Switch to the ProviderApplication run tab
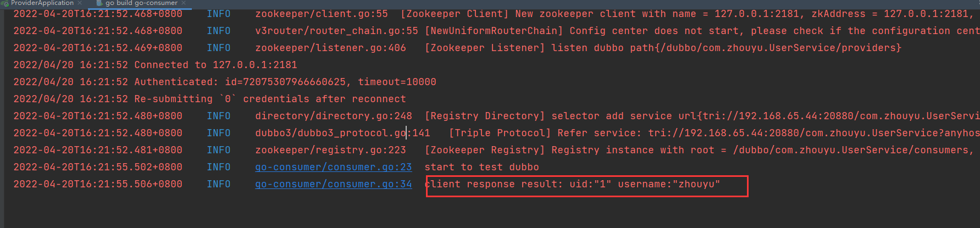The height and width of the screenshot is (228, 980). pyautogui.click(x=42, y=3)
